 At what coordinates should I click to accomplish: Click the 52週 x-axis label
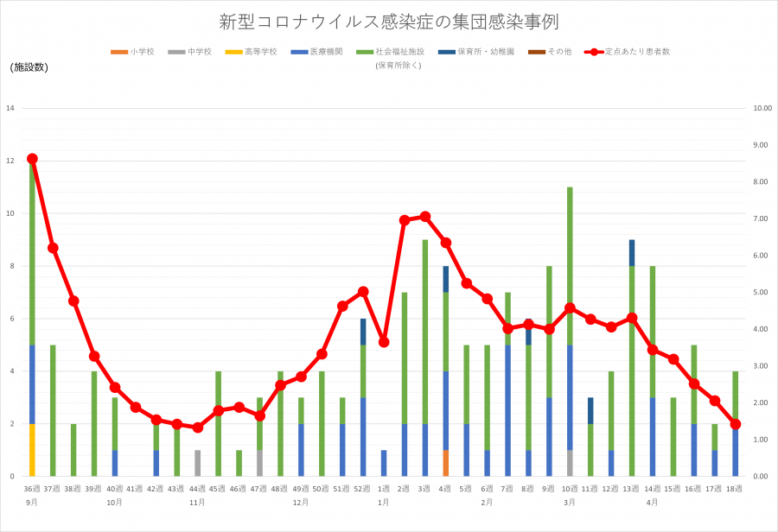pos(363,489)
